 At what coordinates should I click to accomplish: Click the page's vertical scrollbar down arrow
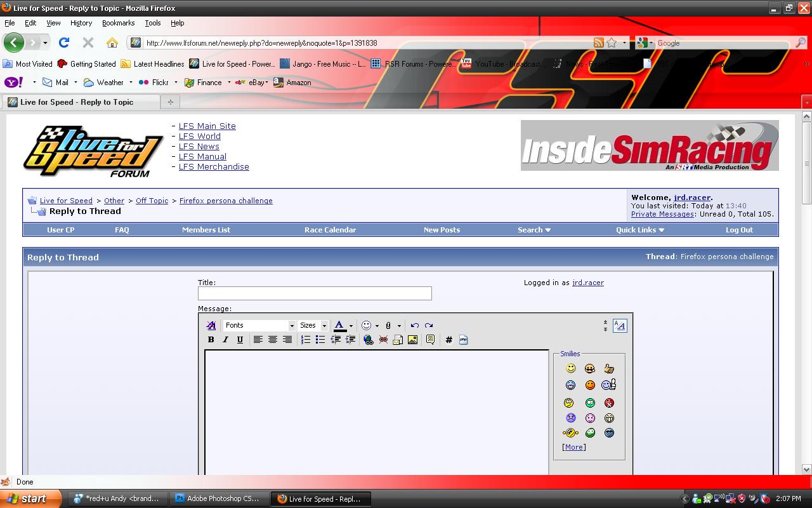[807, 469]
